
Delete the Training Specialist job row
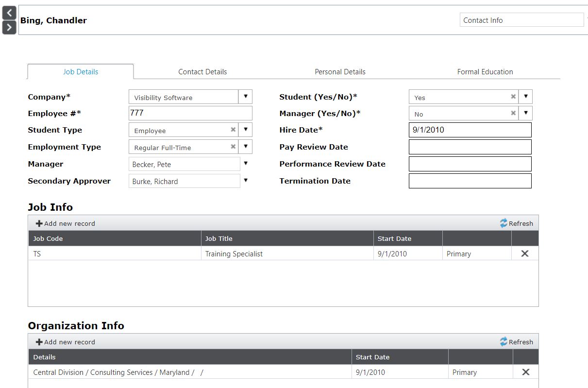(524, 253)
